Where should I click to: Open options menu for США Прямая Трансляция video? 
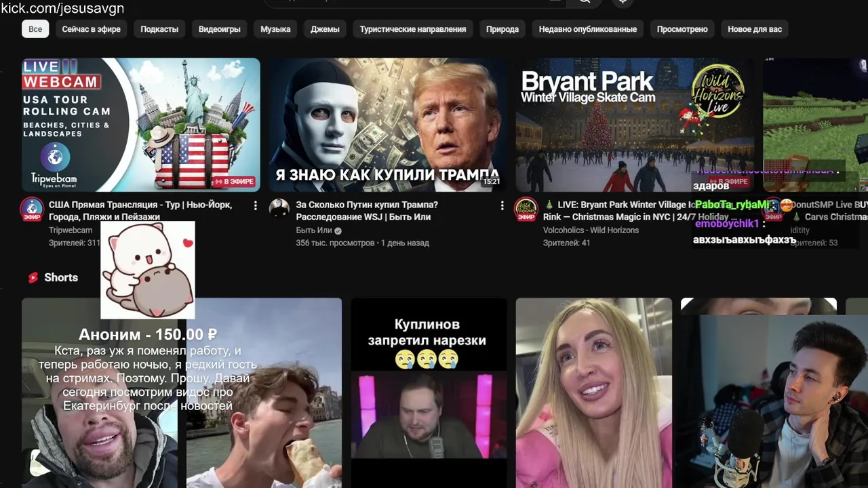pos(255,205)
